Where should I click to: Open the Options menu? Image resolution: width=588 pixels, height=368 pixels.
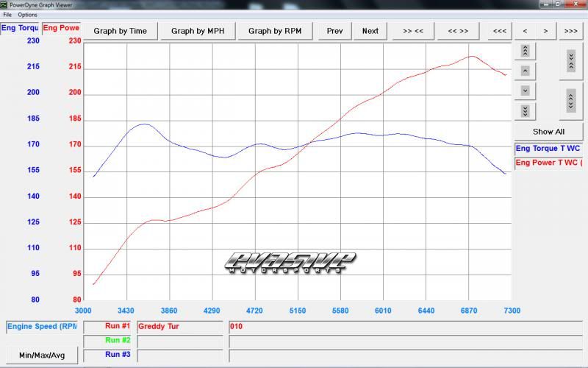(27, 15)
